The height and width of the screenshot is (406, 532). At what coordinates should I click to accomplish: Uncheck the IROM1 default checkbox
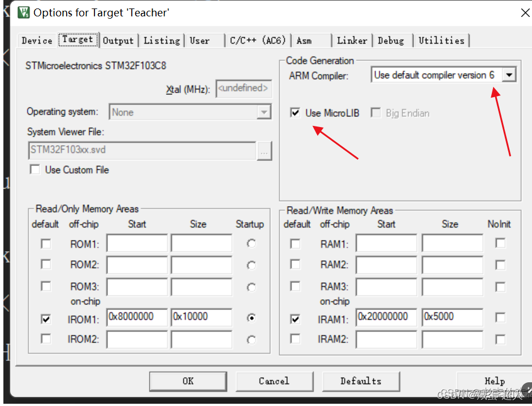click(x=46, y=319)
